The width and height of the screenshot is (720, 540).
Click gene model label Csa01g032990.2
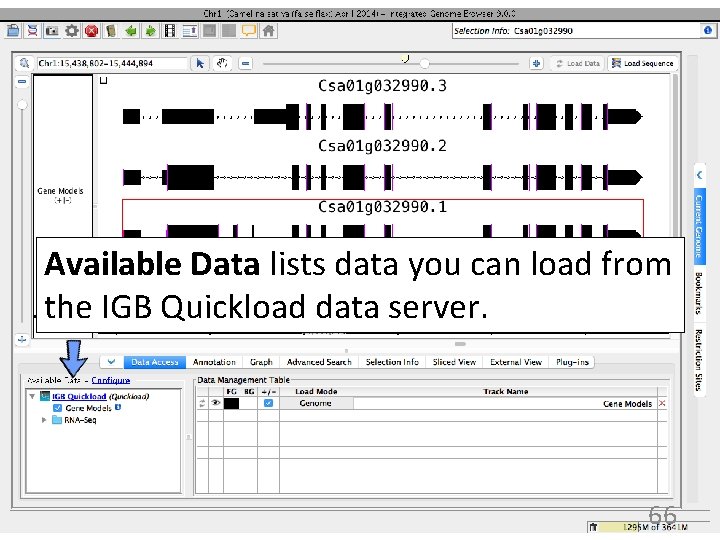(x=382, y=146)
